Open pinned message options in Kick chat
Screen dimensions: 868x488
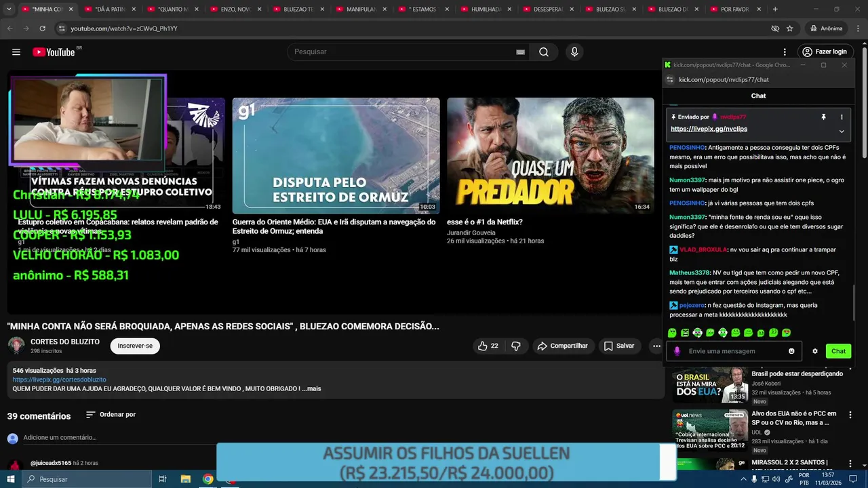pos(842,117)
